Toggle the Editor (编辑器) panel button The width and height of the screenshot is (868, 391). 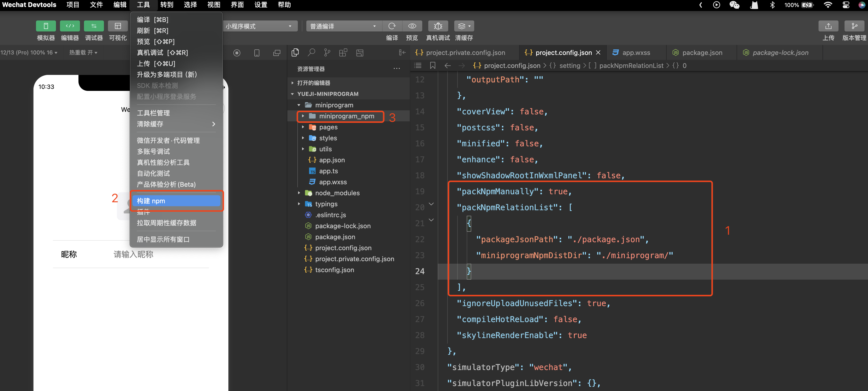point(70,26)
